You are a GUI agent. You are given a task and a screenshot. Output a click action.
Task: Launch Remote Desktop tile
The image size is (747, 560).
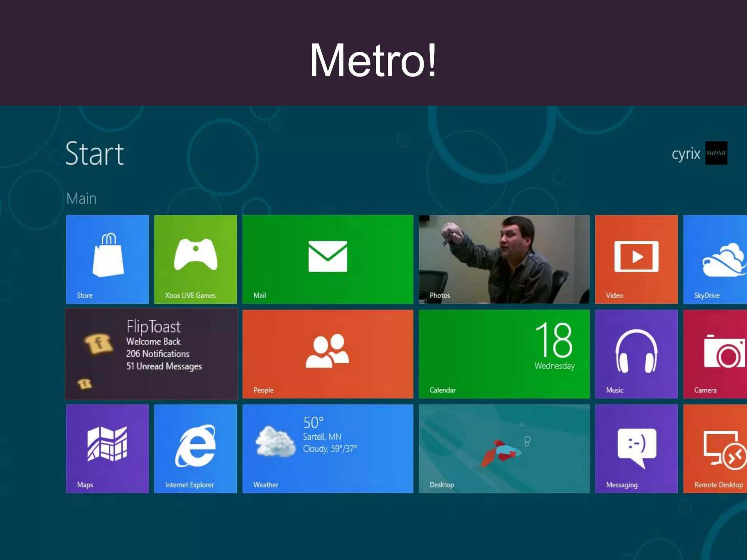(715, 448)
